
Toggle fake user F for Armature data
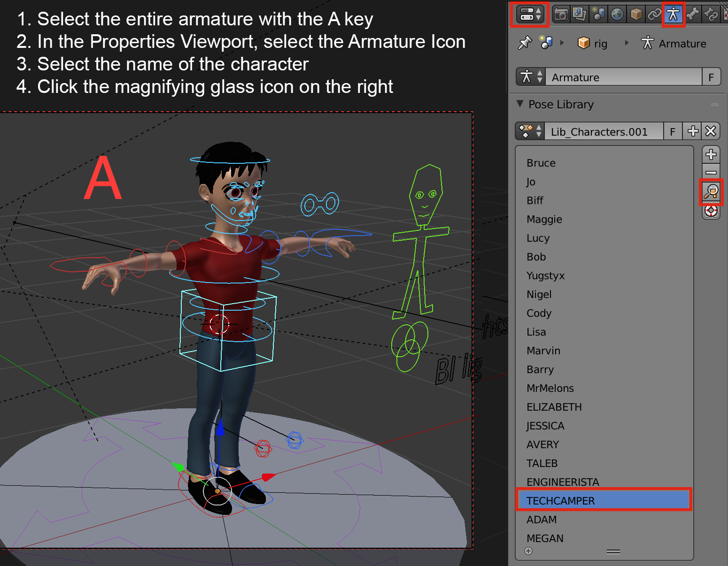click(711, 77)
